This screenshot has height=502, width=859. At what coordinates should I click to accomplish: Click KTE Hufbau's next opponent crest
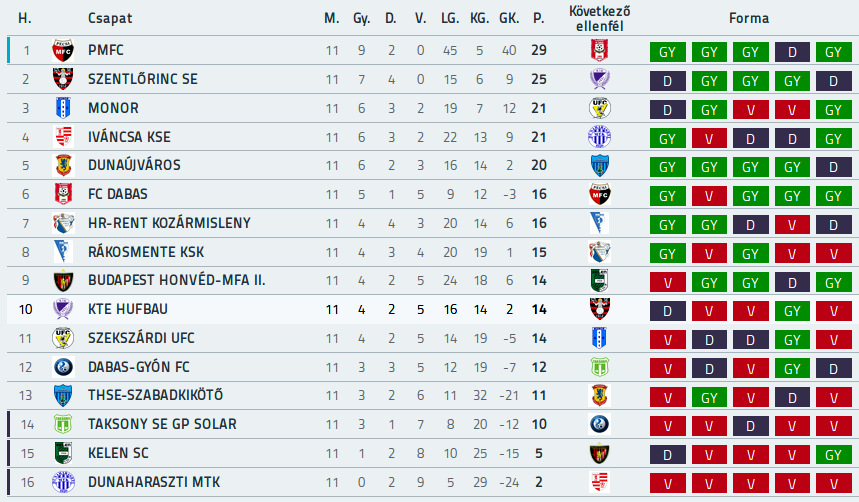(600, 309)
